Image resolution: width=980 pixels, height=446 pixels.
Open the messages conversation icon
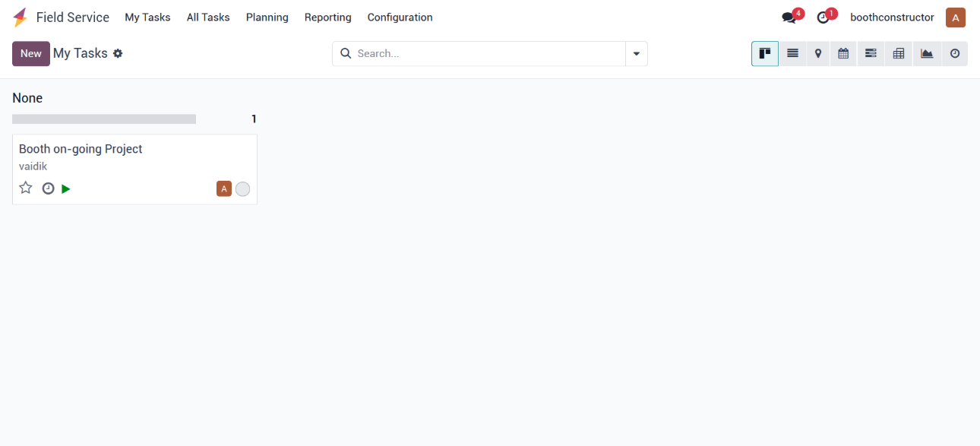coord(789,17)
